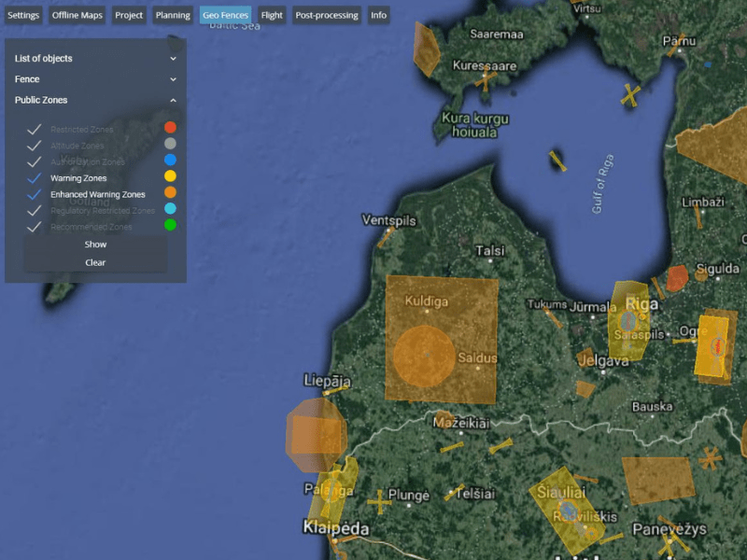This screenshot has width=747, height=560.
Task: Click the Show button
Action: coord(96,245)
